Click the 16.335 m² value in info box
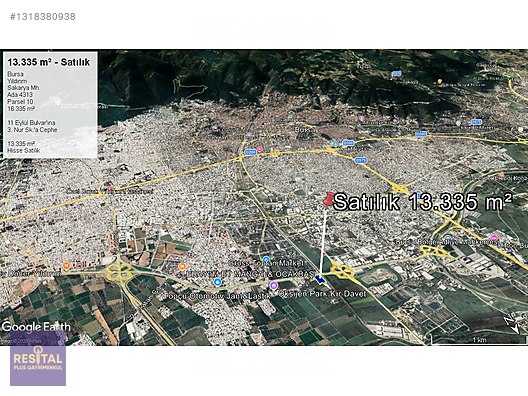The image size is (528, 396). tap(21, 109)
